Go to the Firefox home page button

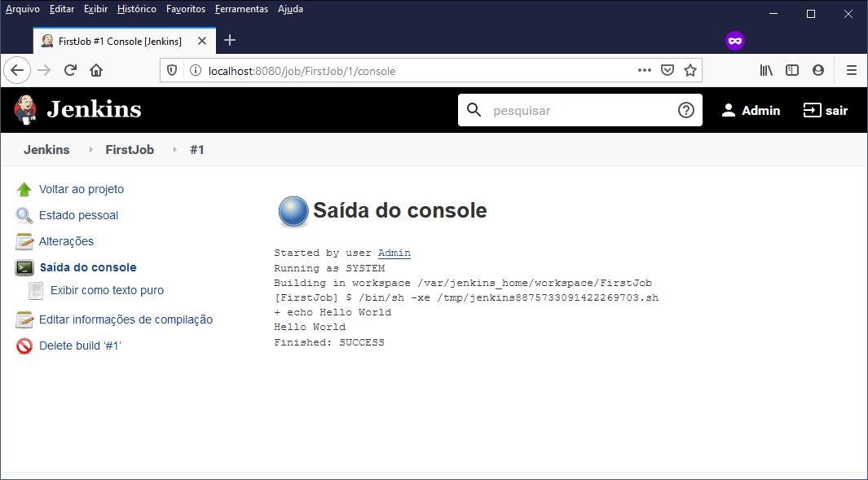96,70
